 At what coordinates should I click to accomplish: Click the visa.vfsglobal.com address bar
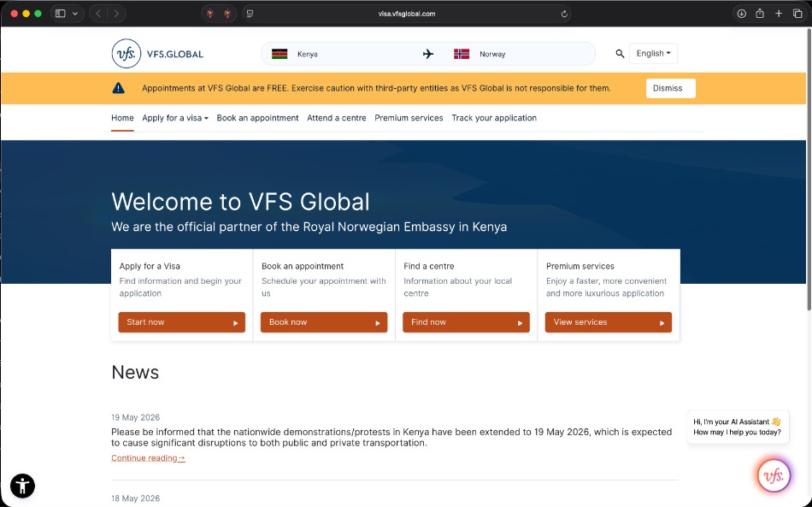pos(407,14)
